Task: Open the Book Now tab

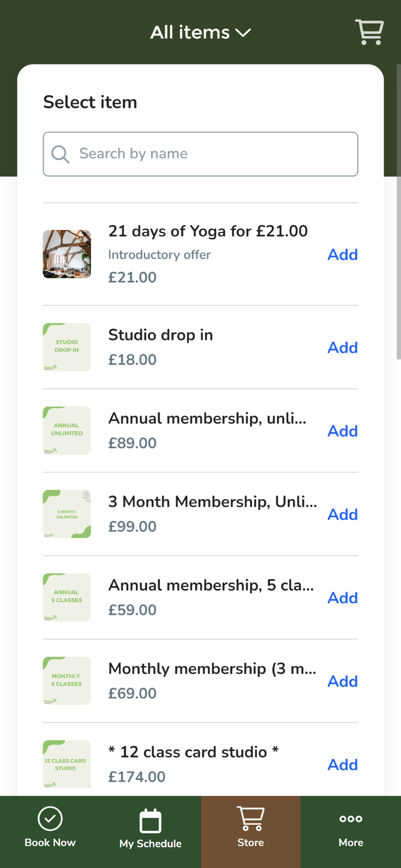Action: click(50, 827)
